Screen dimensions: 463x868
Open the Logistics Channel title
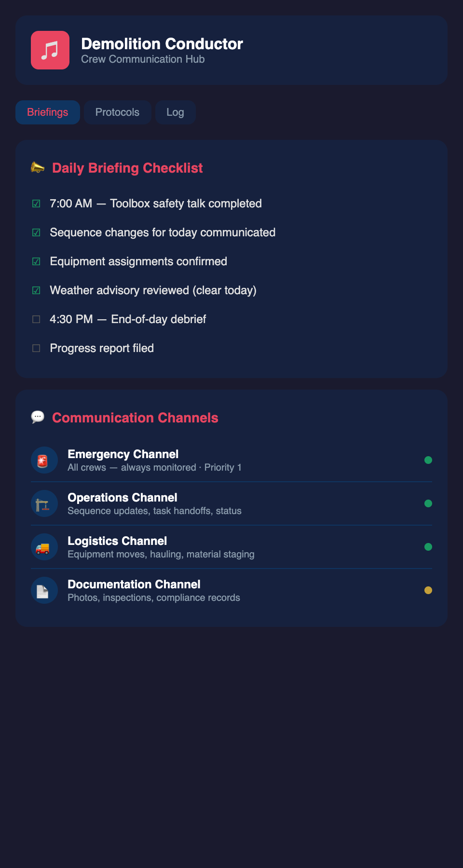117,541
